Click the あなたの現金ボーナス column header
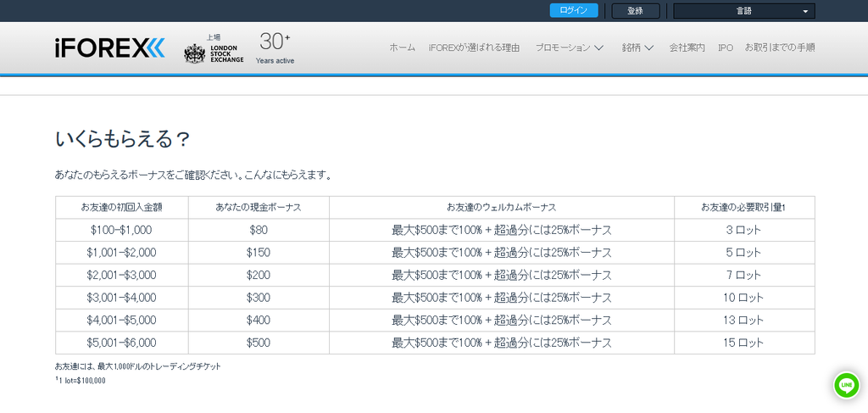Screen dimensions: 868x413 (259, 208)
